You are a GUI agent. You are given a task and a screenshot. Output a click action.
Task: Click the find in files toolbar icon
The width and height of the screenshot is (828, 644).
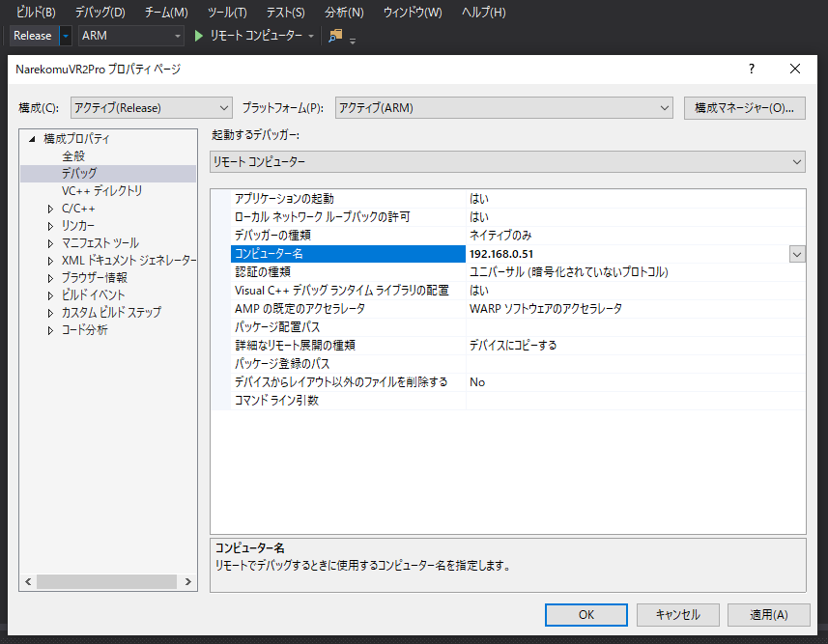[335, 36]
